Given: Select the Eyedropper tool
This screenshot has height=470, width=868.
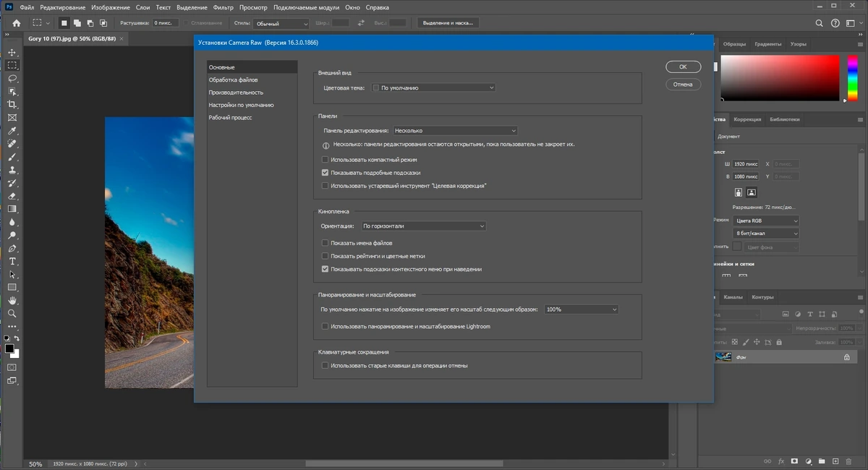Looking at the screenshot, I should (x=12, y=131).
